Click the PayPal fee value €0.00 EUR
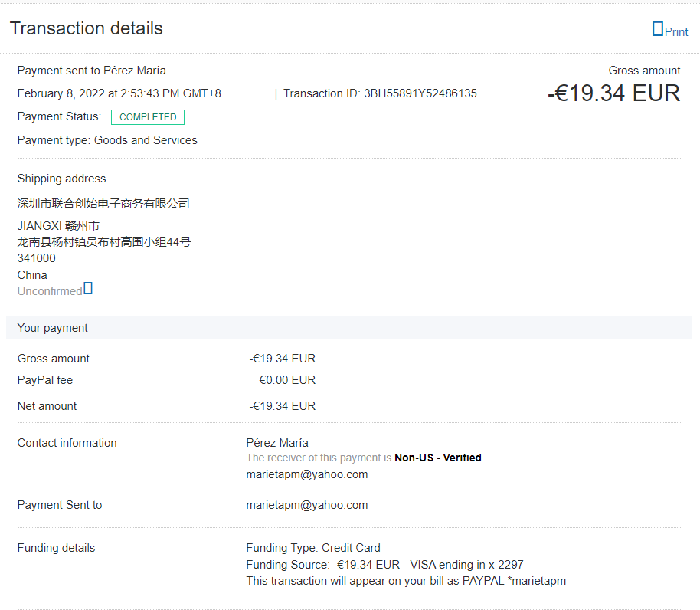 [x=286, y=380]
